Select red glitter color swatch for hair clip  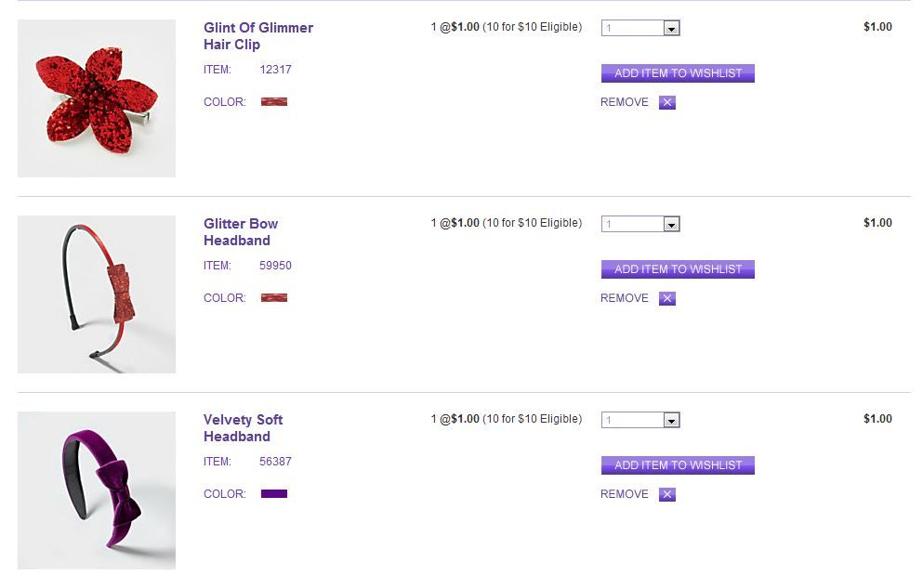click(x=274, y=102)
